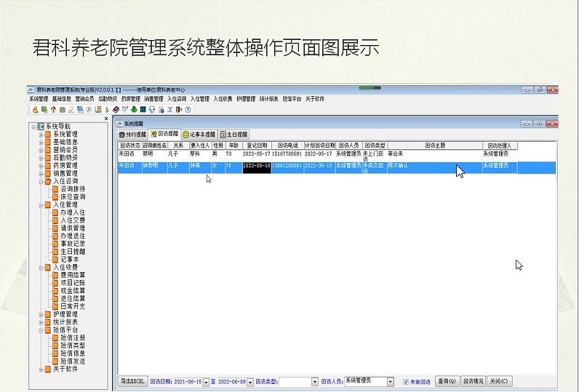This screenshot has height=392, width=579.
Task: Switch to the 记事本提醒 tab
Action: click(199, 135)
